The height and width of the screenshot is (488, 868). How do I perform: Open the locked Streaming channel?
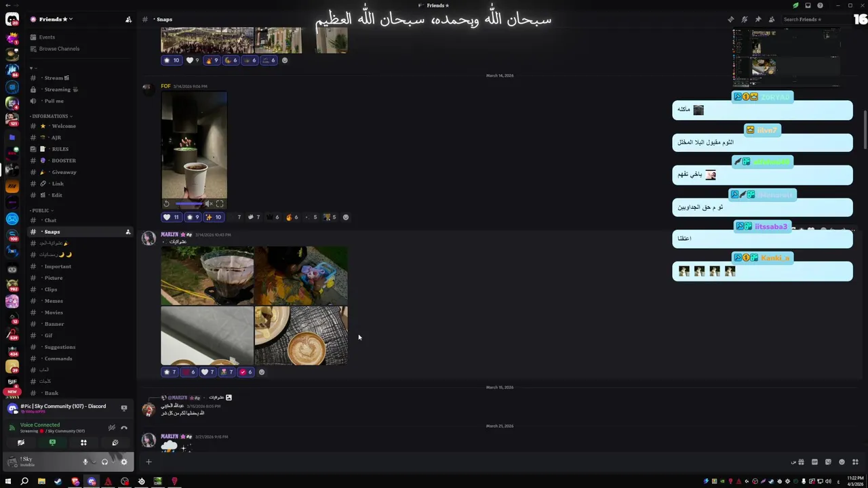point(80,89)
